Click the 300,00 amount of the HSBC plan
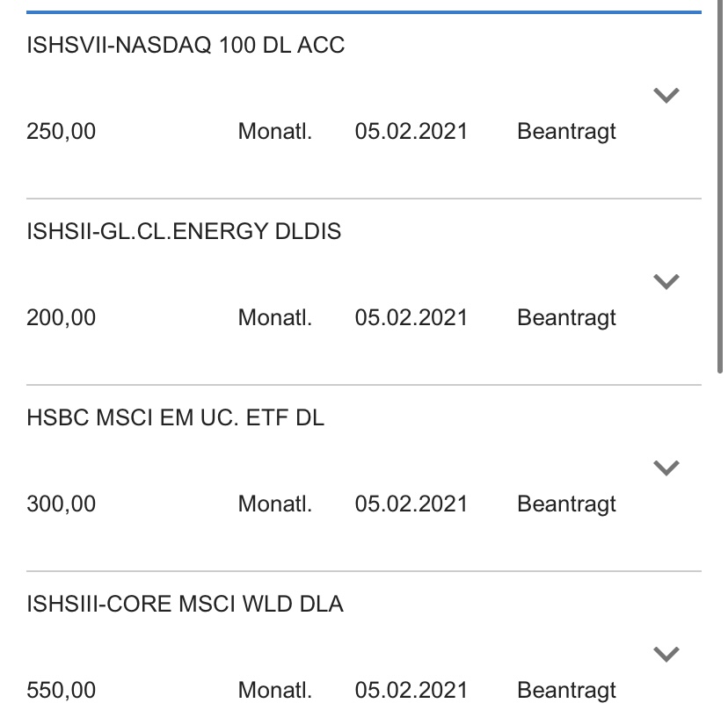The width and height of the screenshot is (728, 725). point(62,504)
